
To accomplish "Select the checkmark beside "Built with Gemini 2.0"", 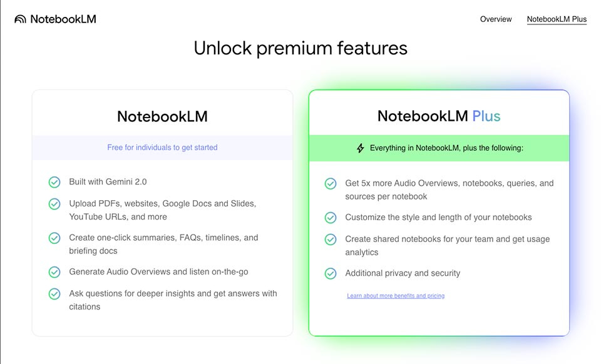I will [x=54, y=182].
